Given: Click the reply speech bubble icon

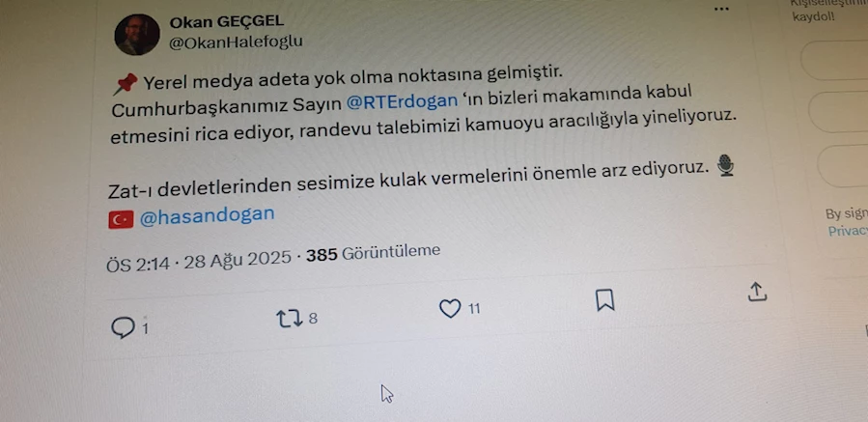Looking at the screenshot, I should 123,328.
